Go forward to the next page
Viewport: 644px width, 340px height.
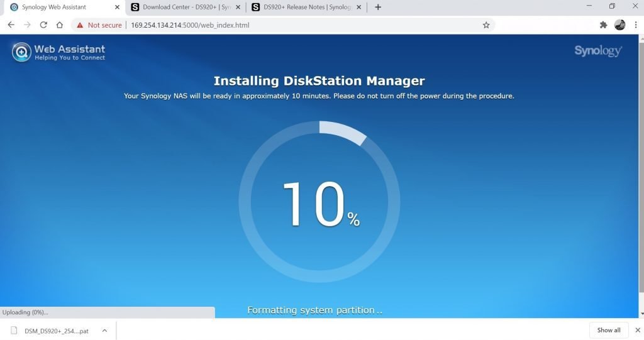[27, 25]
